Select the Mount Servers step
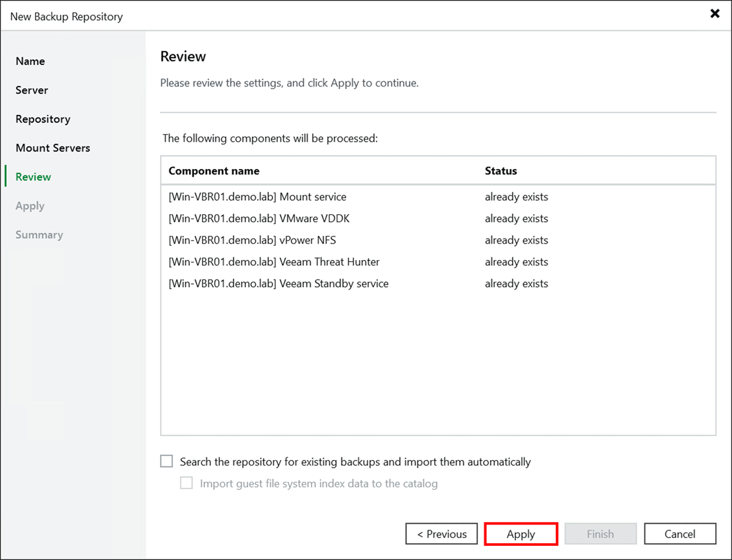The height and width of the screenshot is (560, 732). pos(53,148)
